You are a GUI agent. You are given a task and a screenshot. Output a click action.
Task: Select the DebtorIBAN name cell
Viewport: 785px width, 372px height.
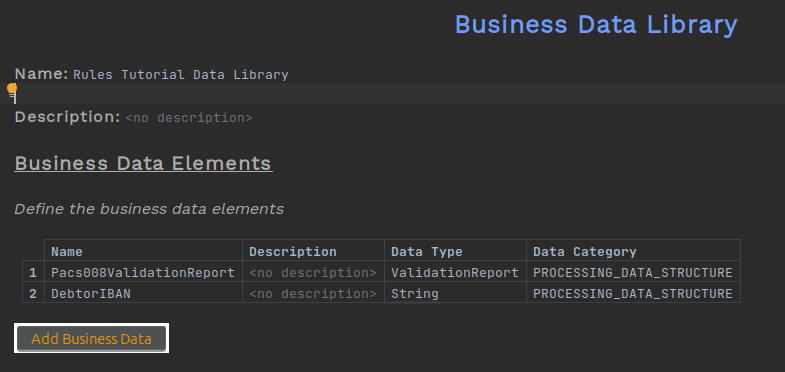pyautogui.click(x=143, y=293)
